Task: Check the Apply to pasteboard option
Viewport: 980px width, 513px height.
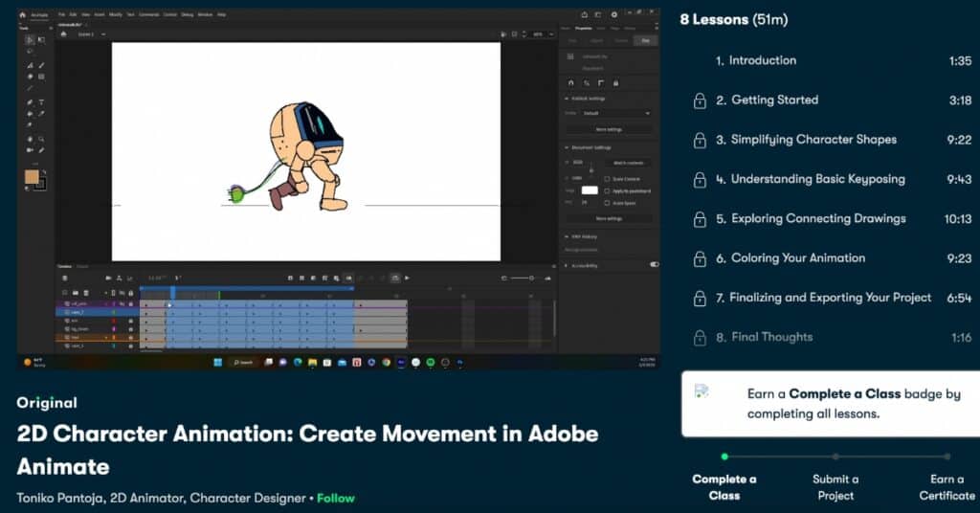Action: click(x=607, y=190)
